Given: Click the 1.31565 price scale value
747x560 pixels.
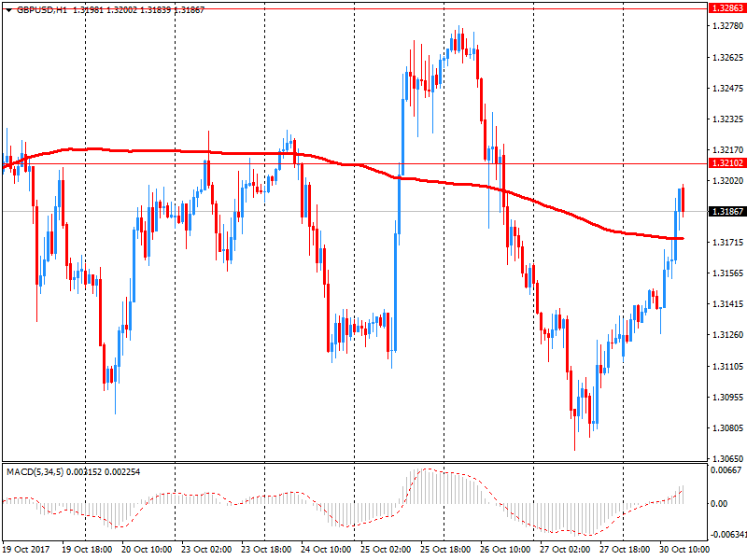Looking at the screenshot, I should [727, 273].
